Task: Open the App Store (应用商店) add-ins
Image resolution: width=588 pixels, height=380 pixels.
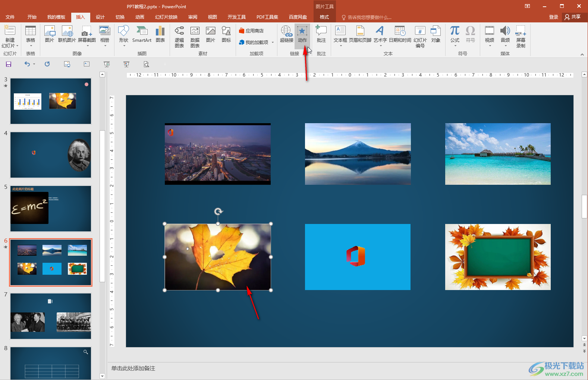Action: (251, 31)
